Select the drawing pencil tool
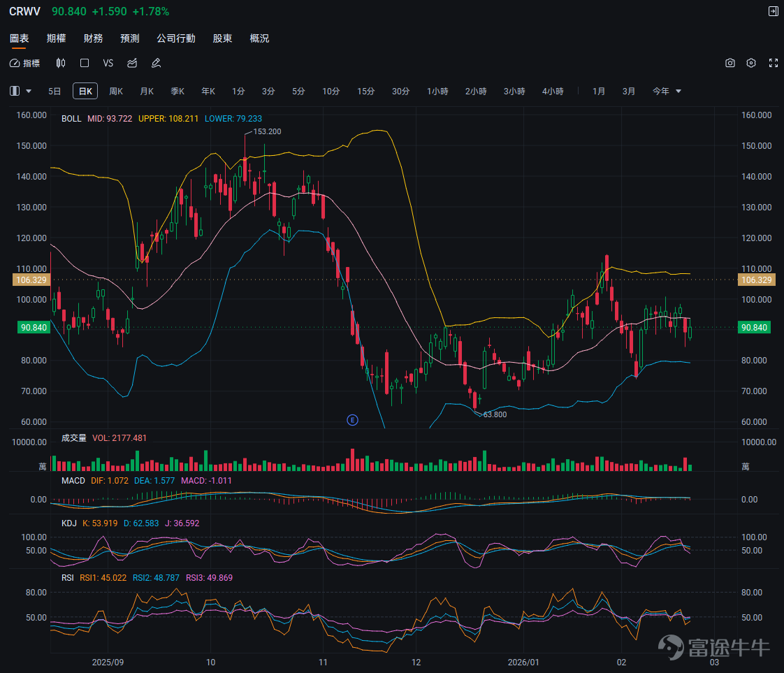Image resolution: width=784 pixels, height=673 pixels. pyautogui.click(x=156, y=63)
